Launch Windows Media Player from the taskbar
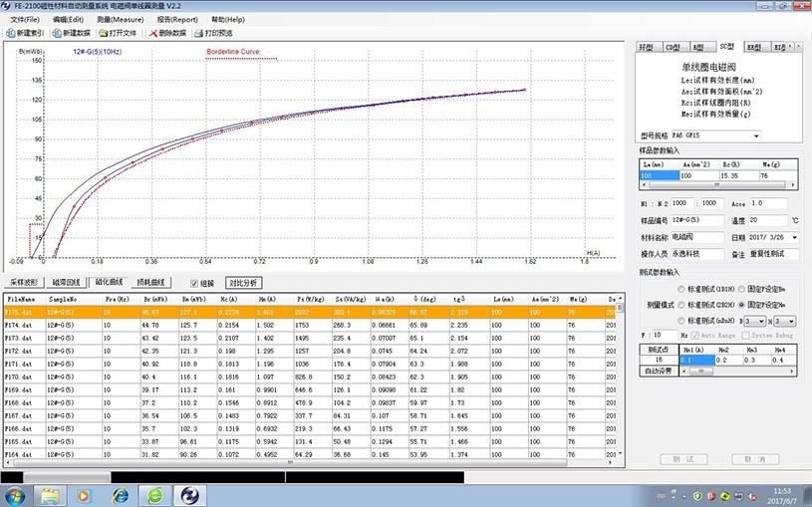 [x=83, y=496]
